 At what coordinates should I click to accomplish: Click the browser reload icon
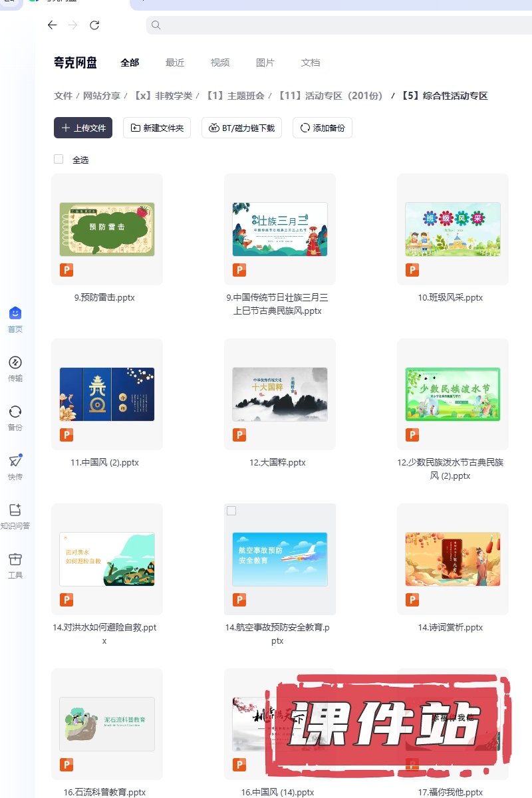click(x=94, y=25)
